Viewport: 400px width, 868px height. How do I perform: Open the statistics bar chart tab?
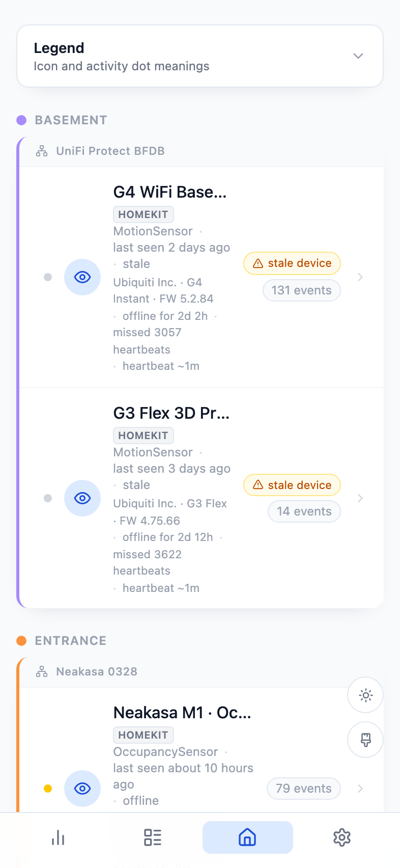58,837
